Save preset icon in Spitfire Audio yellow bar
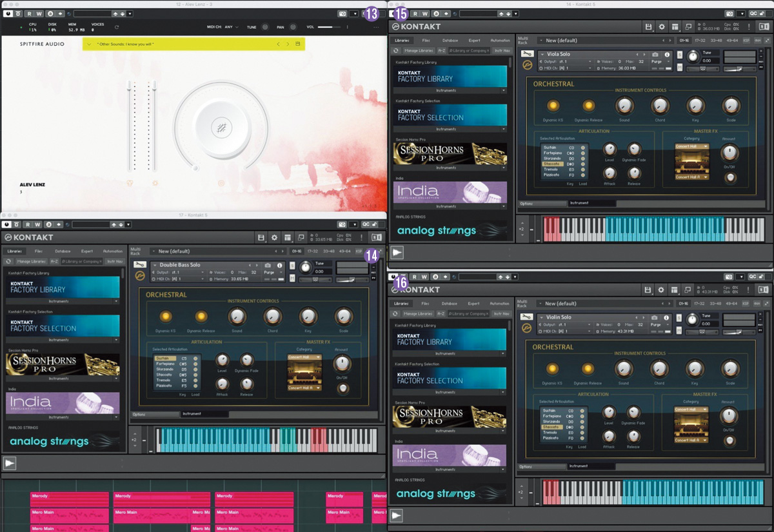The height and width of the screenshot is (532, 774). (297, 44)
